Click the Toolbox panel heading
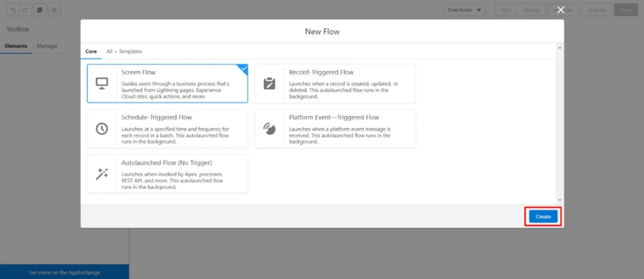Screen dimensions: 644x279 point(18,29)
